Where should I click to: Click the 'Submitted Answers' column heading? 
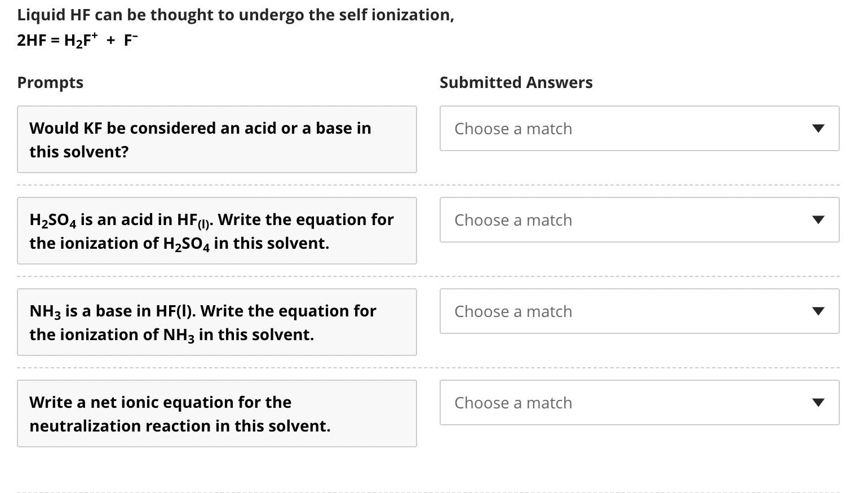coord(516,82)
